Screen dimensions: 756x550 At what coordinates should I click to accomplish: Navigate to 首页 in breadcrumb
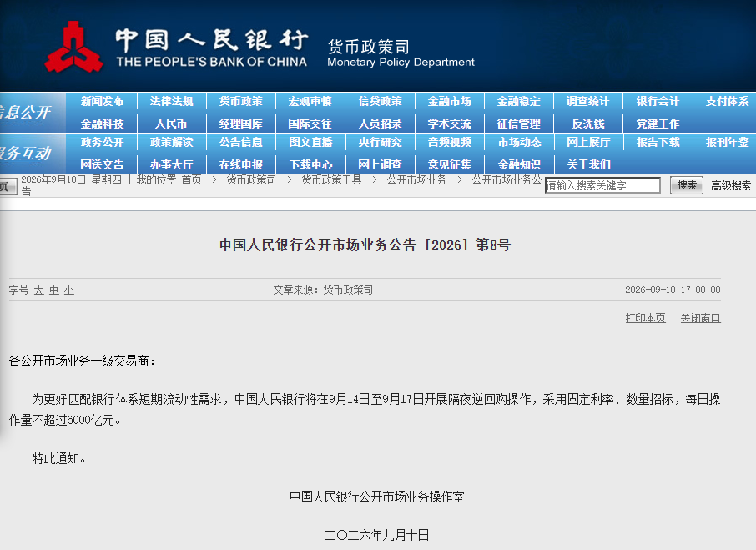[191, 179]
